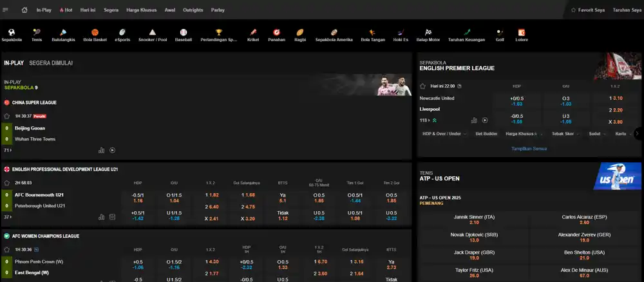Switch to SEGERA DIMULAI tab

pos(51,63)
